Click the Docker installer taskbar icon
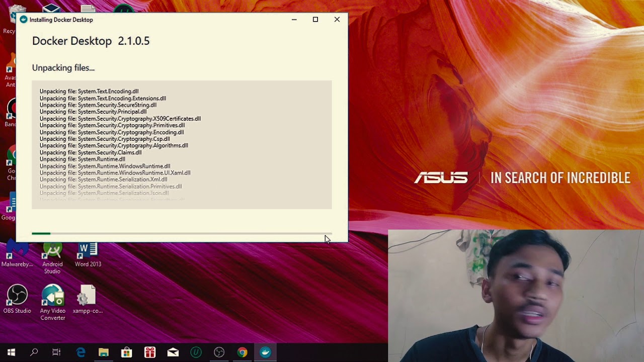Image resolution: width=644 pixels, height=362 pixels. [x=266, y=352]
